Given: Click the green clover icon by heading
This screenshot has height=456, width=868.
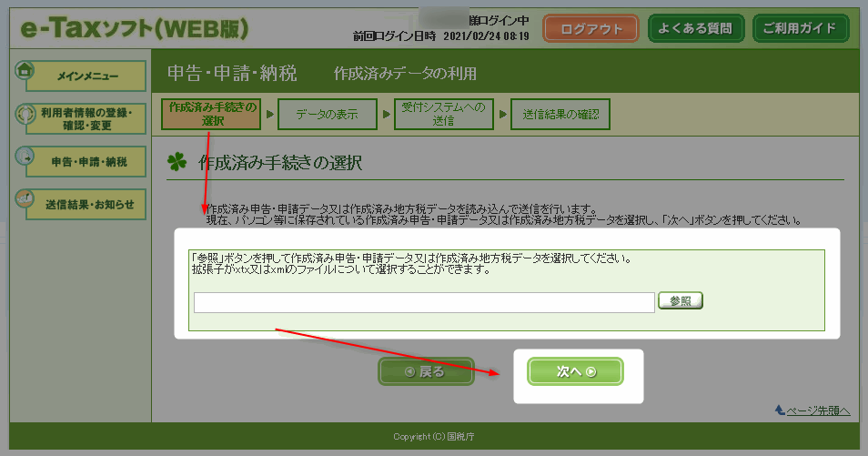Looking at the screenshot, I should [x=177, y=162].
